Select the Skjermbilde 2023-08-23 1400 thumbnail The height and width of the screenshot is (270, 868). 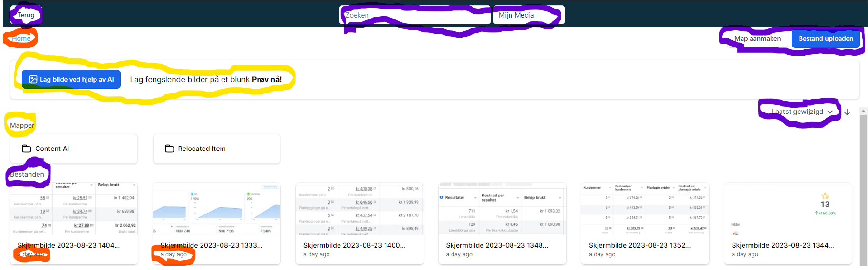pyautogui.click(x=359, y=209)
